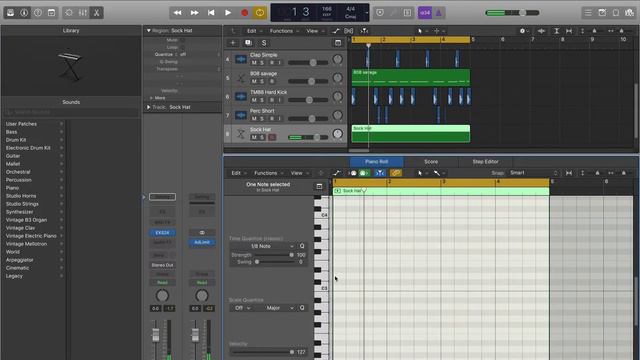
Task: Open the Smart Controls dial icon
Action: (69, 13)
